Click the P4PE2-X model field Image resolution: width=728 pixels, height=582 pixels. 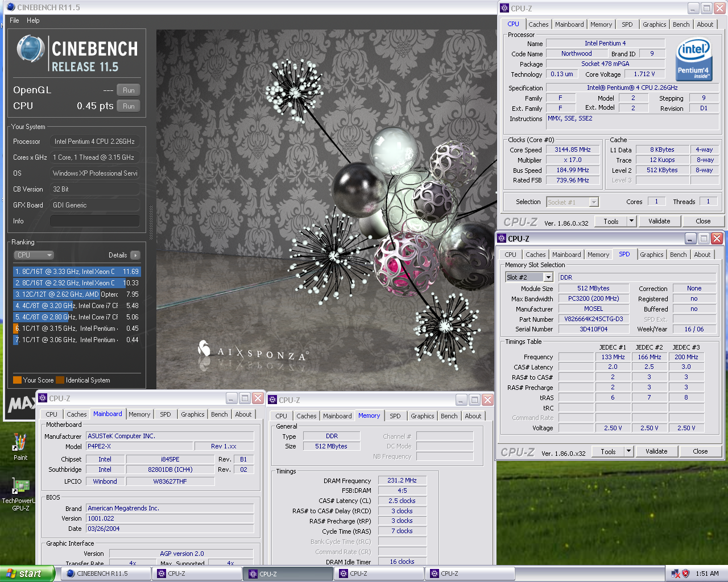139,447
